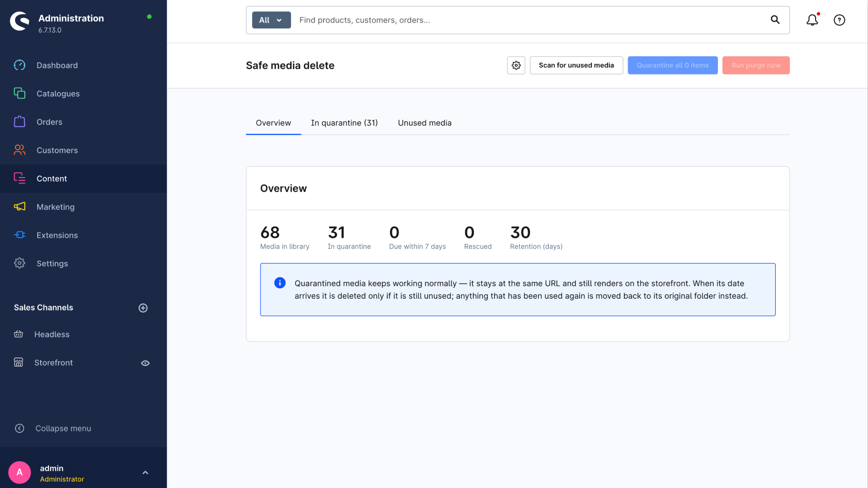Click the 'Rescued' stat label

477,246
